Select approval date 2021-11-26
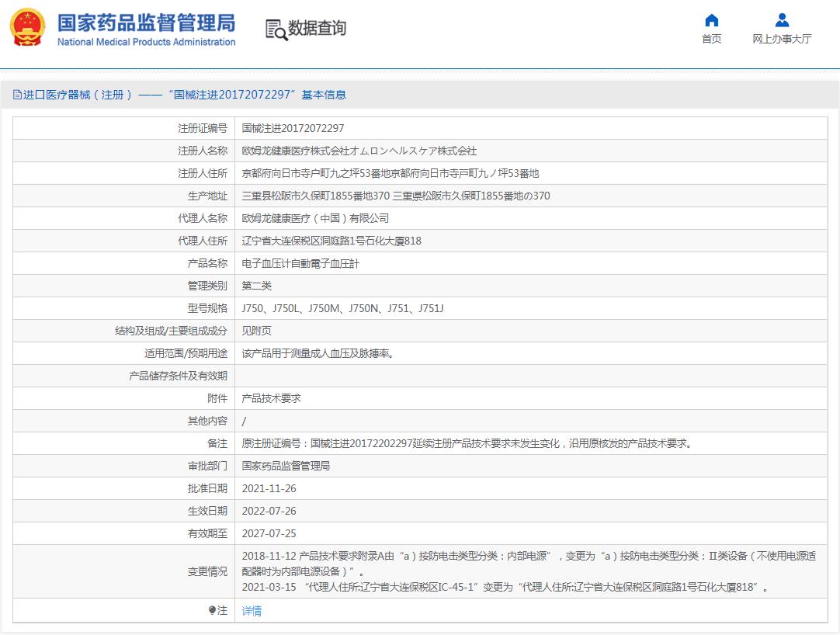Viewport: 840px width, 635px height. (x=269, y=488)
